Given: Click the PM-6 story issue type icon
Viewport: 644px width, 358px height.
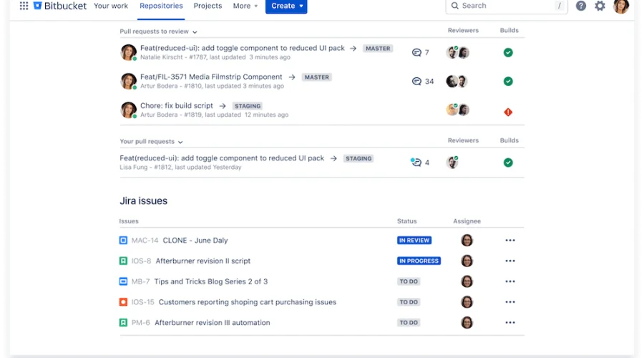Looking at the screenshot, I should (x=123, y=322).
